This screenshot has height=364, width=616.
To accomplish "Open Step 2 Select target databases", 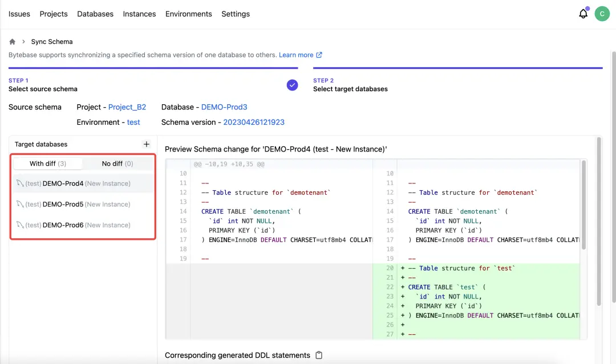I will click(350, 89).
